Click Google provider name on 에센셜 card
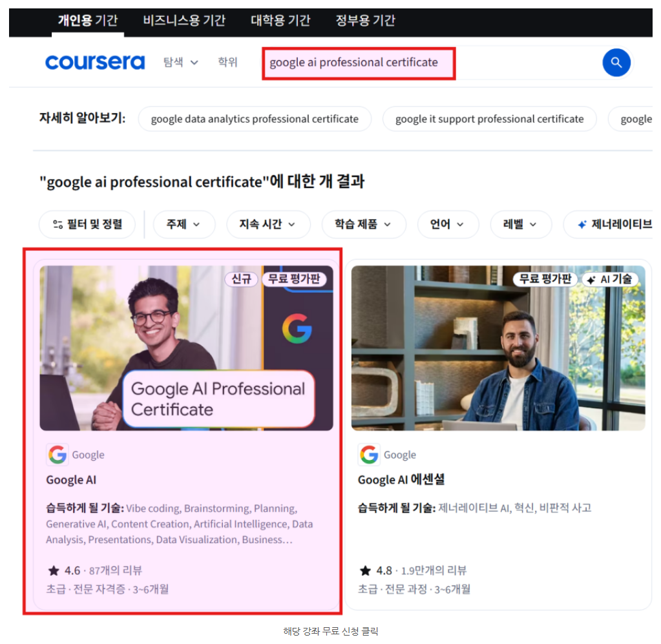 399,455
